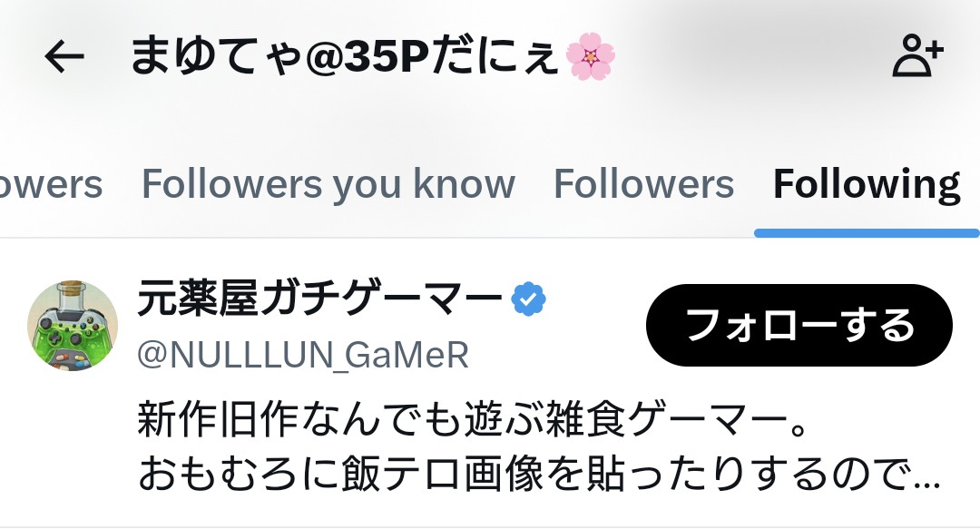Go back with the left arrow
Screen dimensions: 980x529
click(x=64, y=57)
